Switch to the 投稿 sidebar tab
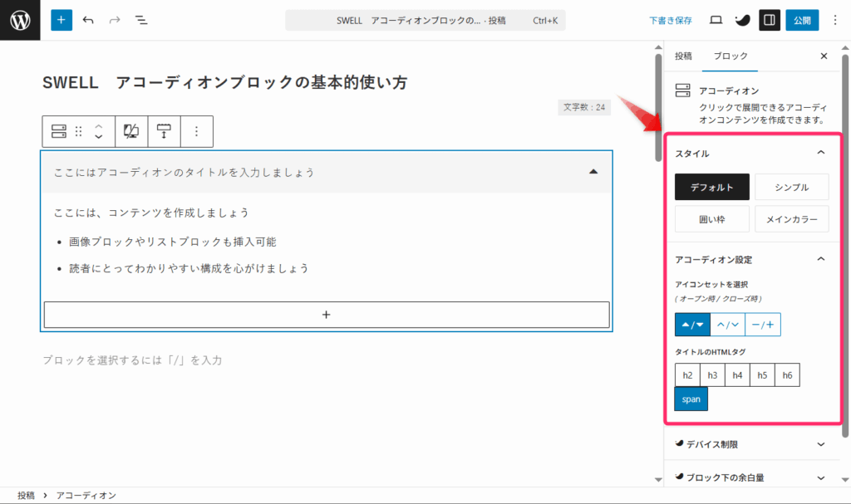 [683, 56]
